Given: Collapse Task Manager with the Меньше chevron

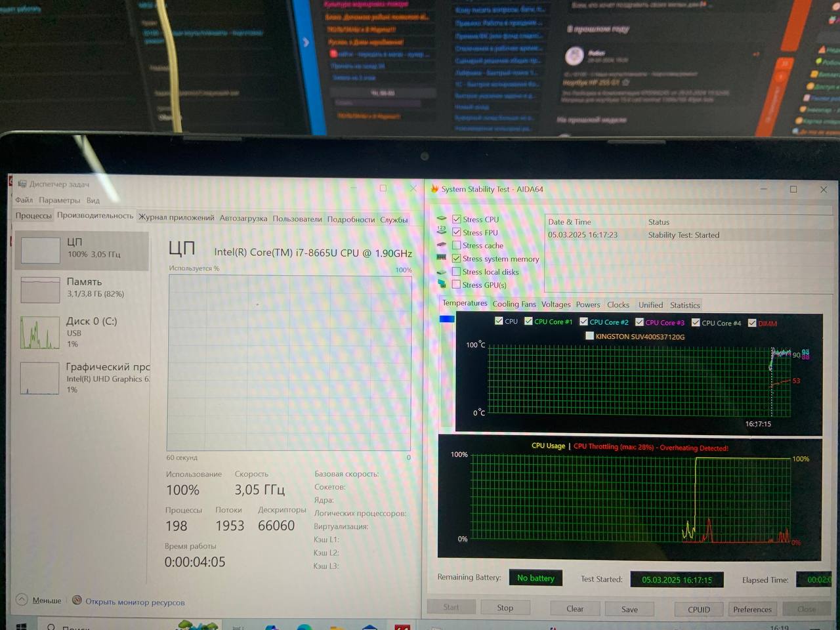Looking at the screenshot, I should 22,599.
